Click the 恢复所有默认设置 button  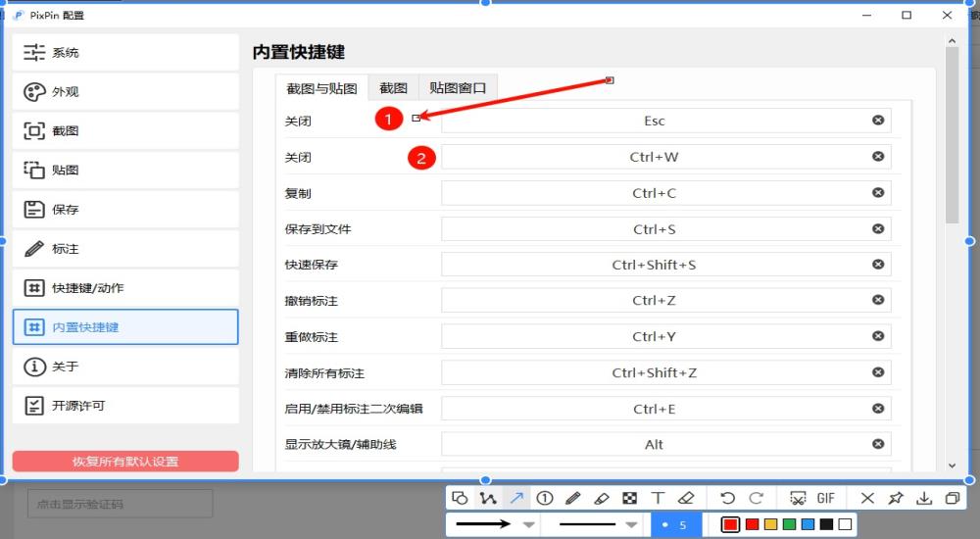click(125, 462)
